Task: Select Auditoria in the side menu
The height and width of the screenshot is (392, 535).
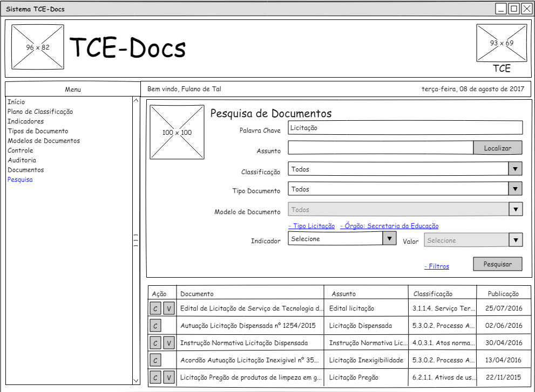Action: 22,160
